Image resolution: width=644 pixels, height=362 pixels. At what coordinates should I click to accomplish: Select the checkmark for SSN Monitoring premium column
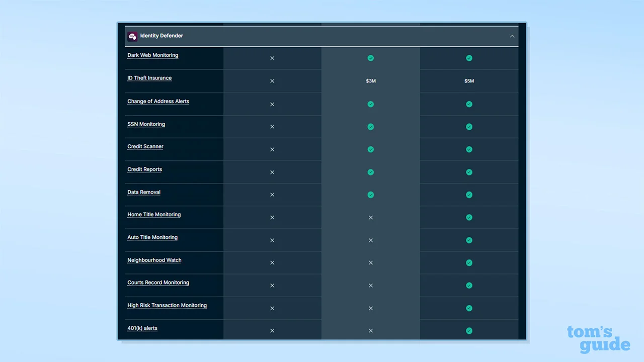coord(469,127)
